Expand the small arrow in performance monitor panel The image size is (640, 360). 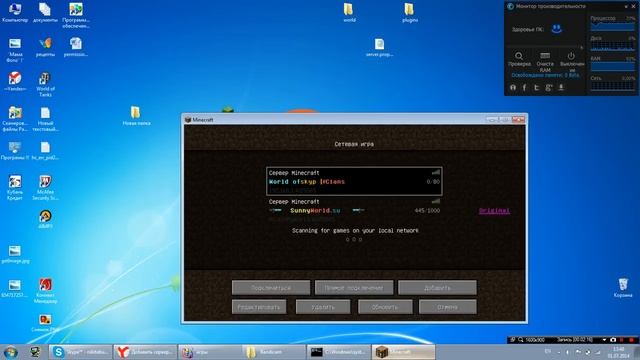pyautogui.click(x=582, y=47)
